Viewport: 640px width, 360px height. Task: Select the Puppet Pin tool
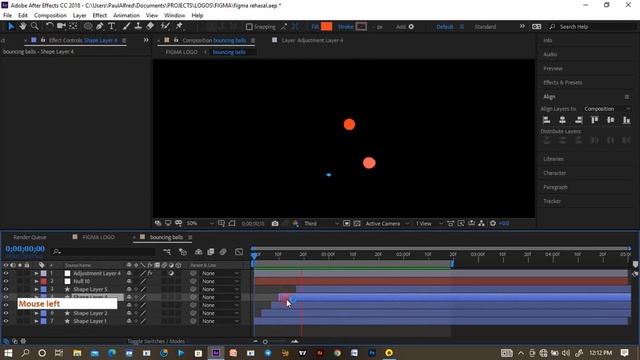point(179,27)
